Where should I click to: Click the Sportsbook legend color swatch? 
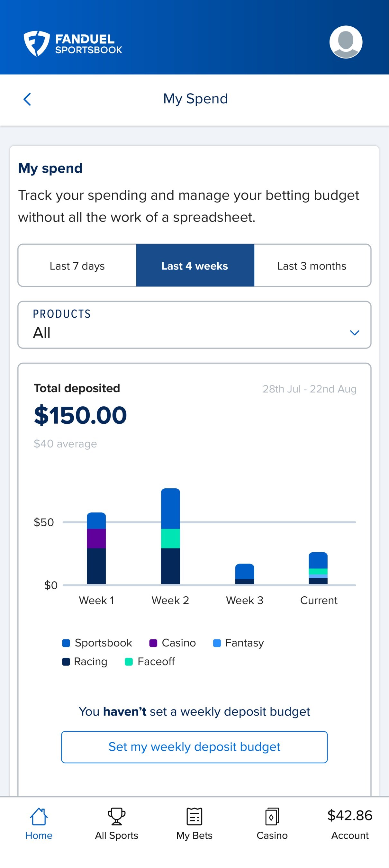pyautogui.click(x=66, y=643)
